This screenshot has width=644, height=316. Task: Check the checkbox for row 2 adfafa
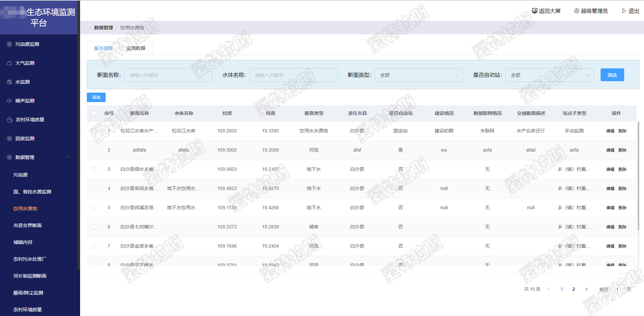coord(94,150)
